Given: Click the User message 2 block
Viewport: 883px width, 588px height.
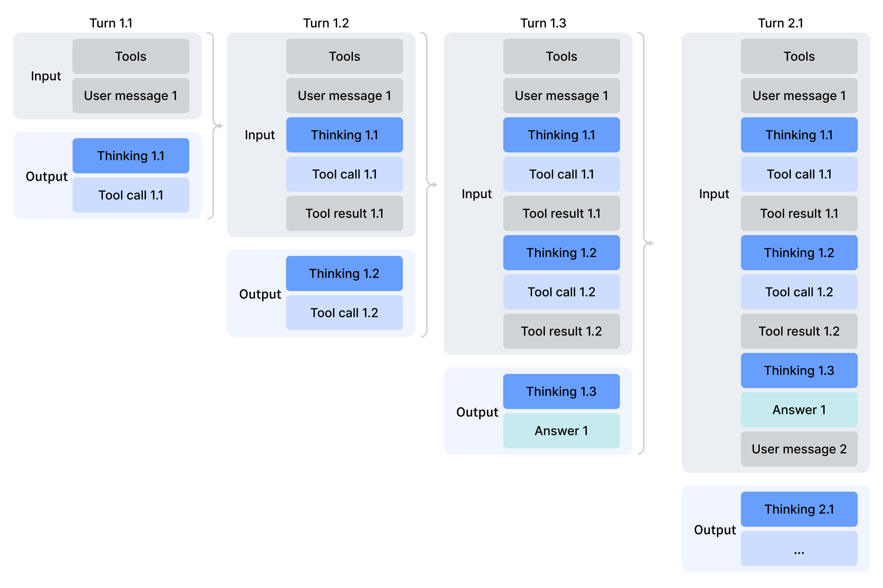Looking at the screenshot, I should tap(799, 449).
